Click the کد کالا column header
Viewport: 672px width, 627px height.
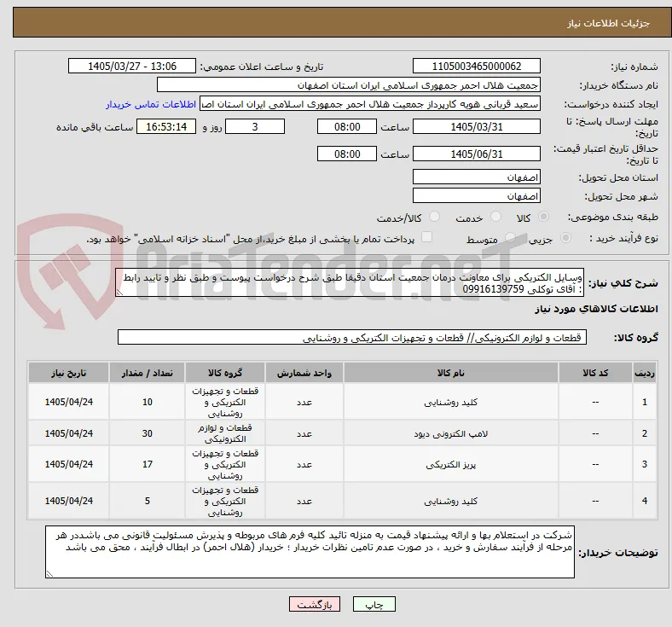click(x=595, y=373)
